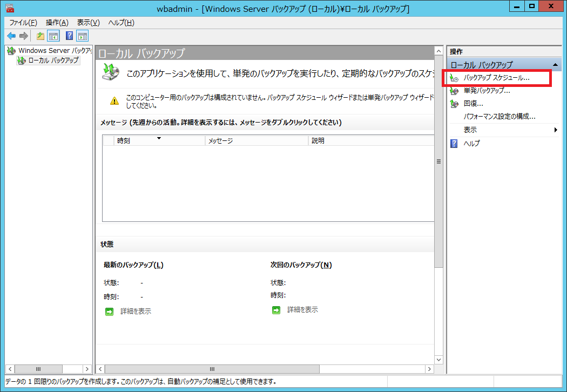The height and width of the screenshot is (392, 567).
Task: Open バックアップ スケジュール... action
Action: [496, 78]
